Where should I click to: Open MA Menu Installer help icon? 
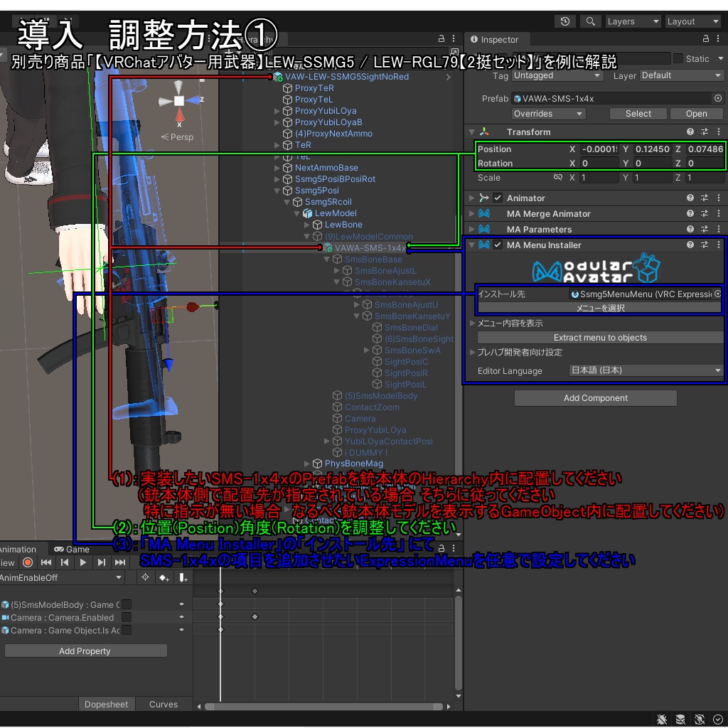pos(690,245)
